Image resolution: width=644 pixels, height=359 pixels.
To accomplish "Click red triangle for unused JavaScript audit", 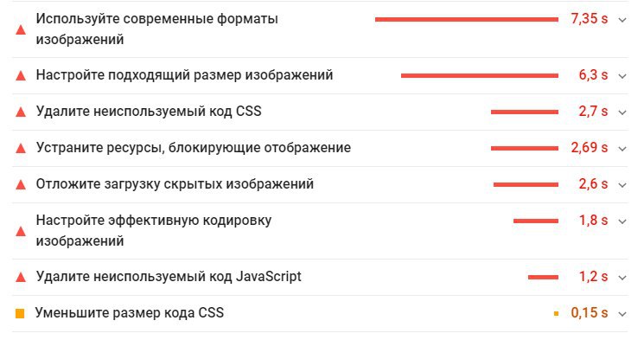I will click(x=21, y=278).
